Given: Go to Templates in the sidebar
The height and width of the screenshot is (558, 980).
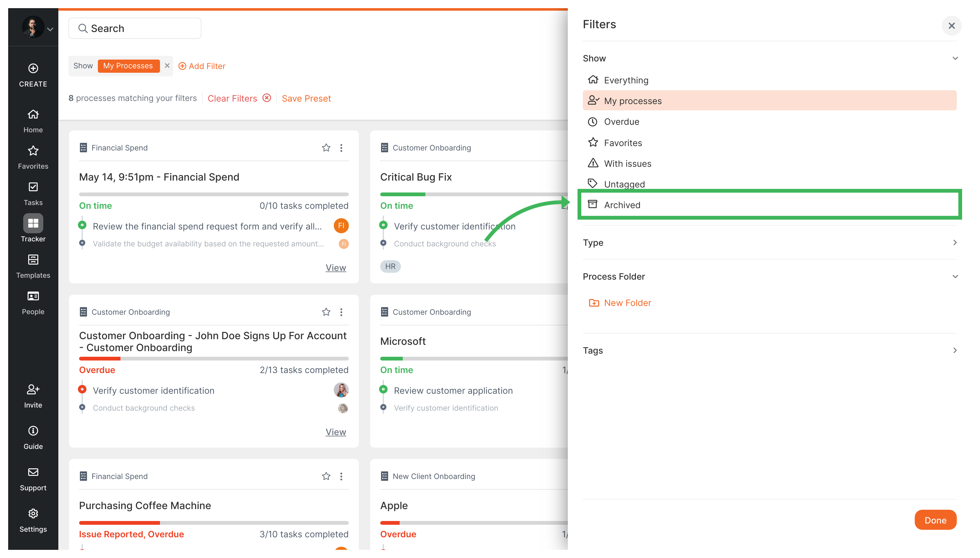Looking at the screenshot, I should click(x=33, y=260).
